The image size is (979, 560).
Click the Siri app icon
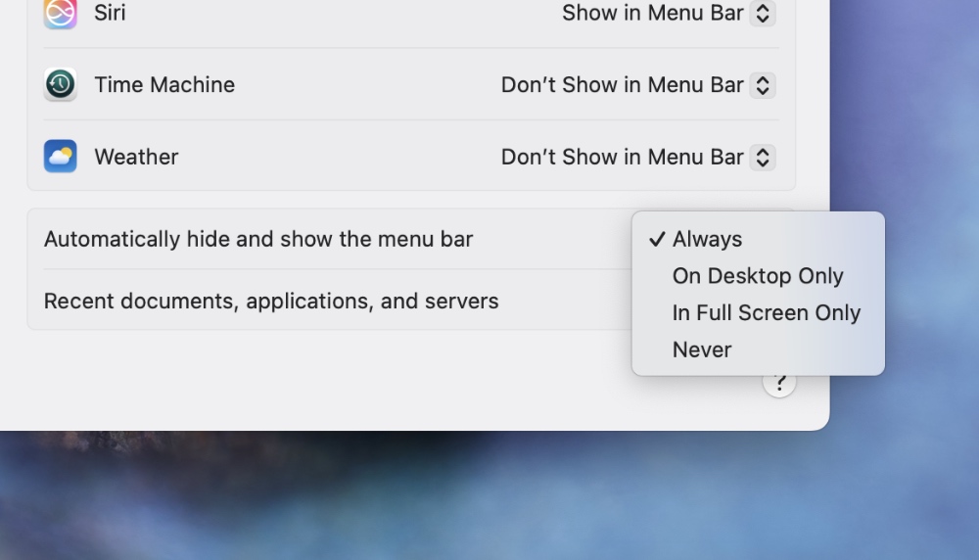coord(61,13)
